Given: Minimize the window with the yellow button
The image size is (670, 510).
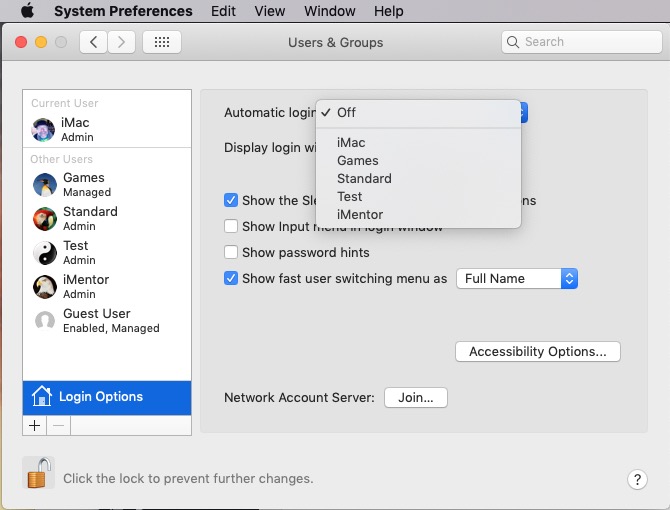Looking at the screenshot, I should [41, 42].
